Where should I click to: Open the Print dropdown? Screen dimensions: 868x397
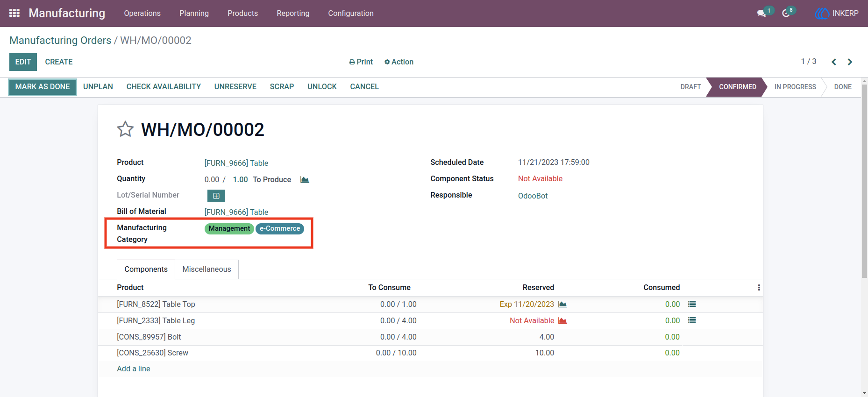pos(361,62)
